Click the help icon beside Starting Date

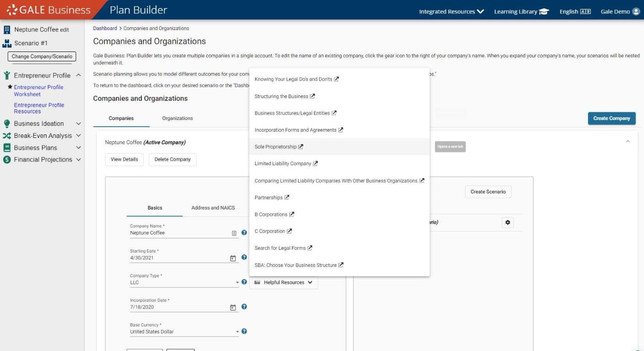click(x=244, y=257)
